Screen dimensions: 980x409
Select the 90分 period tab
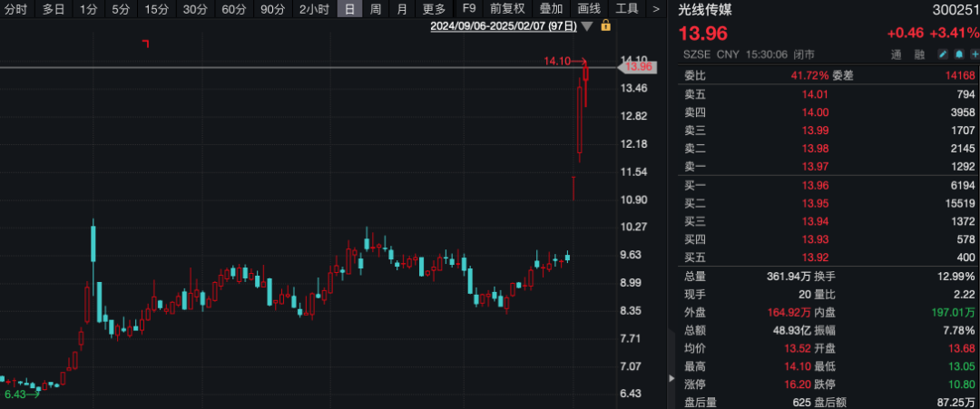click(x=272, y=9)
